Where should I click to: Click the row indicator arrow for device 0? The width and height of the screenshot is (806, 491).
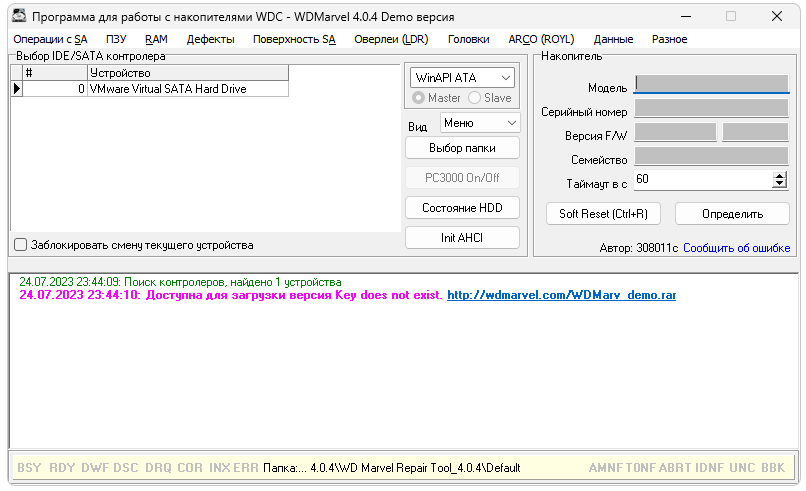point(16,89)
